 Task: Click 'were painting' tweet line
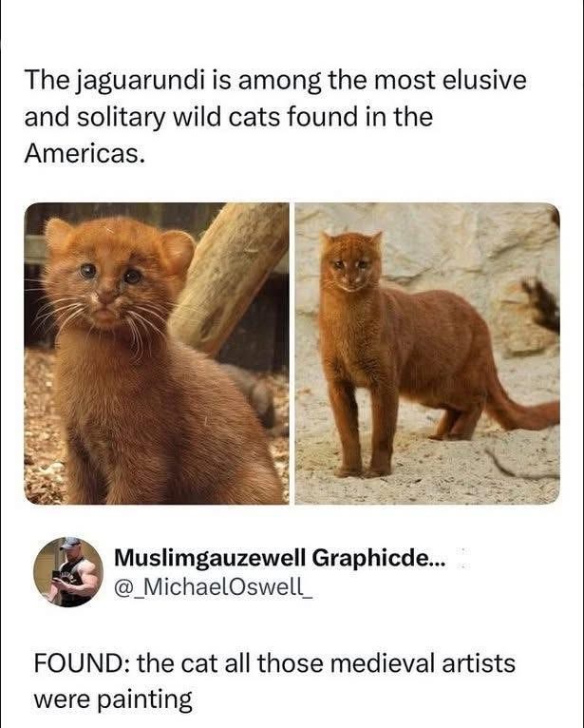(x=112, y=700)
